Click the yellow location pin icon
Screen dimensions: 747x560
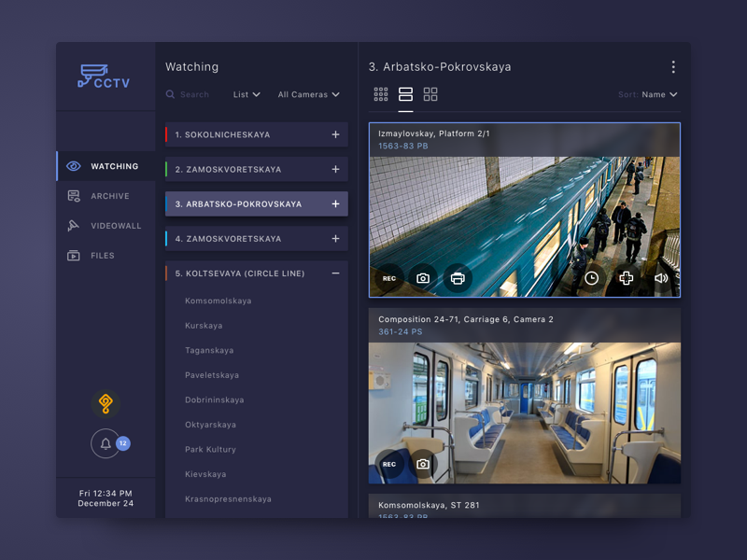[106, 403]
